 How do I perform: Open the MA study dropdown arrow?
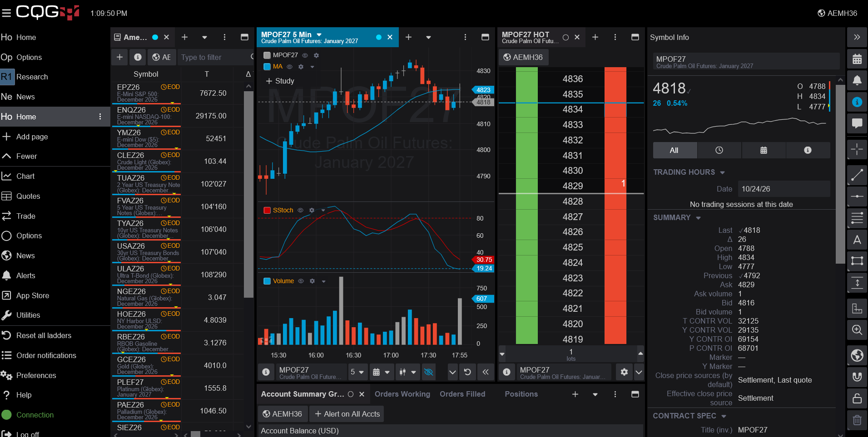[312, 67]
